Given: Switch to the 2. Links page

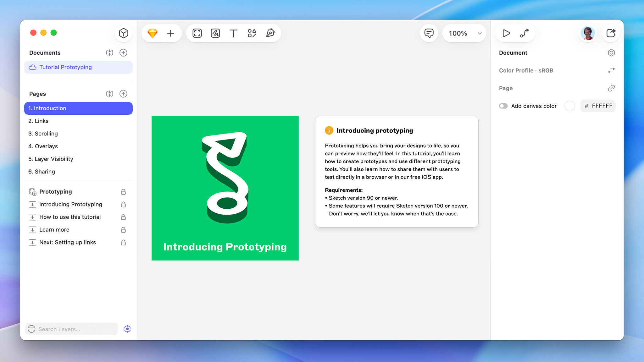Looking at the screenshot, I should coord(38,121).
